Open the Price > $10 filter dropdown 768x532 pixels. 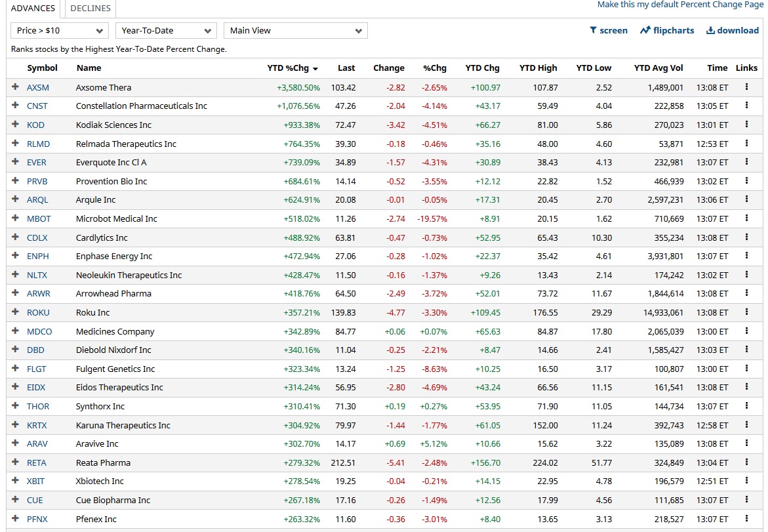59,30
